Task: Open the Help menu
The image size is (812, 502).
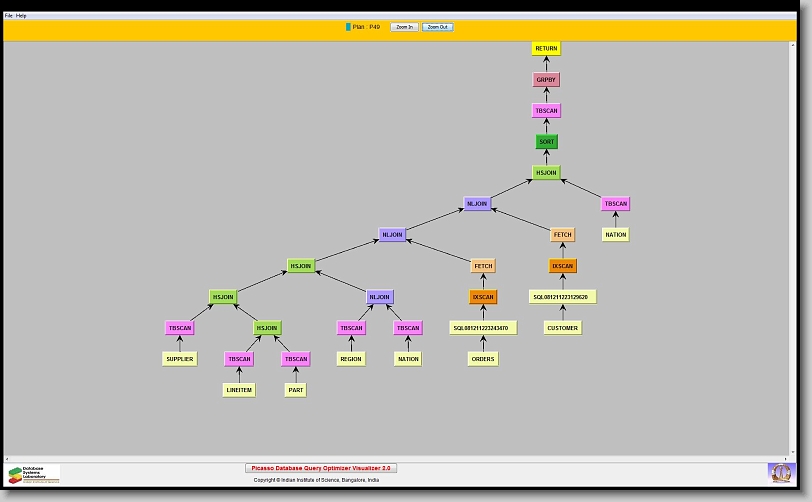Action: [x=22, y=16]
